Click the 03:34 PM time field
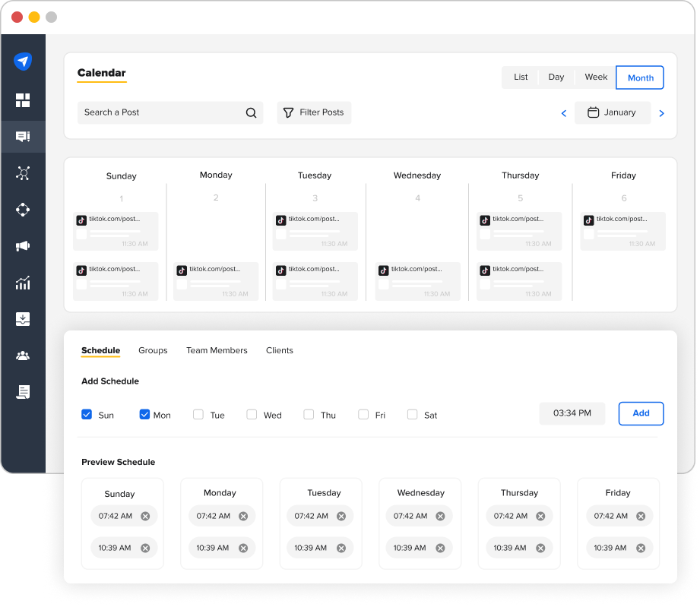 (572, 413)
